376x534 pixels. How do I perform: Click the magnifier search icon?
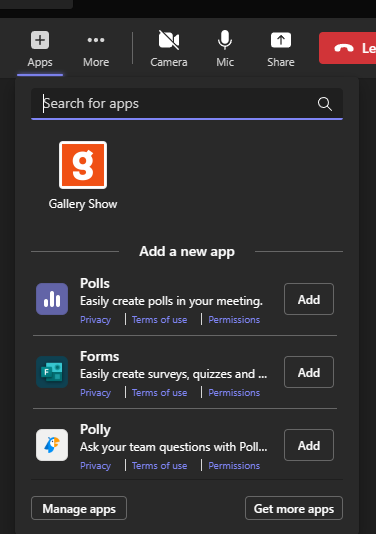click(x=325, y=104)
